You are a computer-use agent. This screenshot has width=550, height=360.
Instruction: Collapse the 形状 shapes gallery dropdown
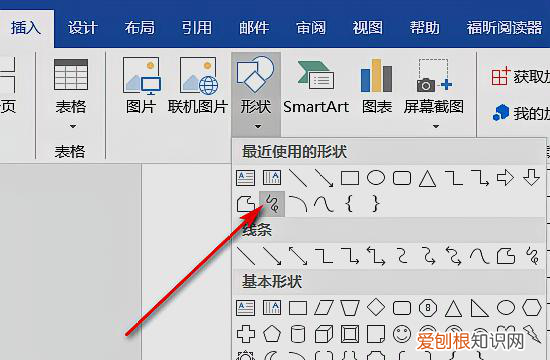(256, 94)
